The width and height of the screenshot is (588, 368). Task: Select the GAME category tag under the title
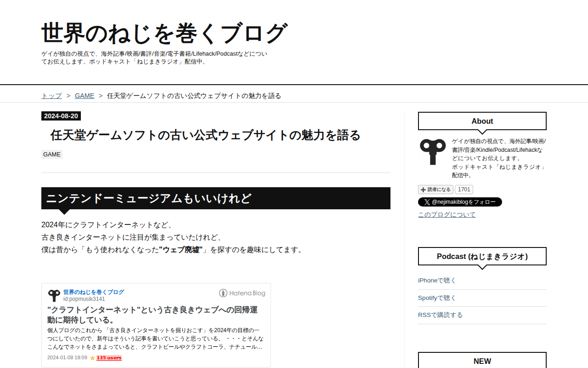coord(52,155)
